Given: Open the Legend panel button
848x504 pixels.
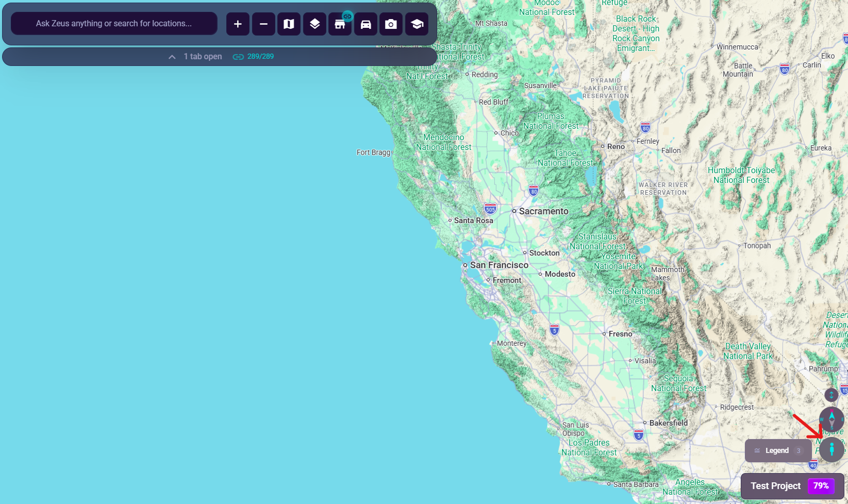Looking at the screenshot, I should (x=778, y=450).
